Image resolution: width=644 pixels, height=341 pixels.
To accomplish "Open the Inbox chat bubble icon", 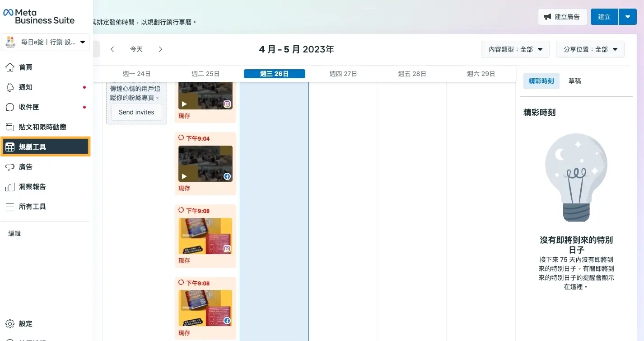I will [10, 107].
